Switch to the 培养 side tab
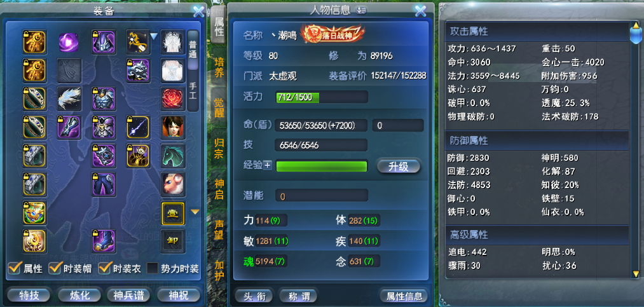The width and height of the screenshot is (644, 307). coord(219,68)
